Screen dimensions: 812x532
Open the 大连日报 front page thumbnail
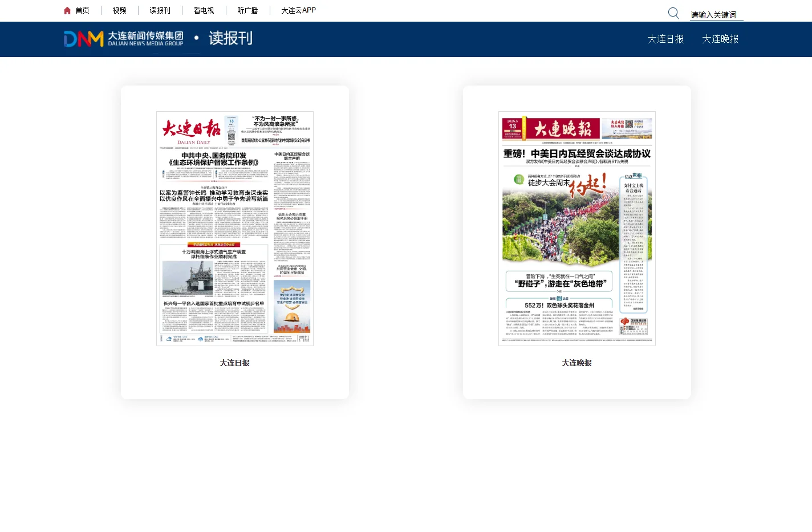coord(235,229)
